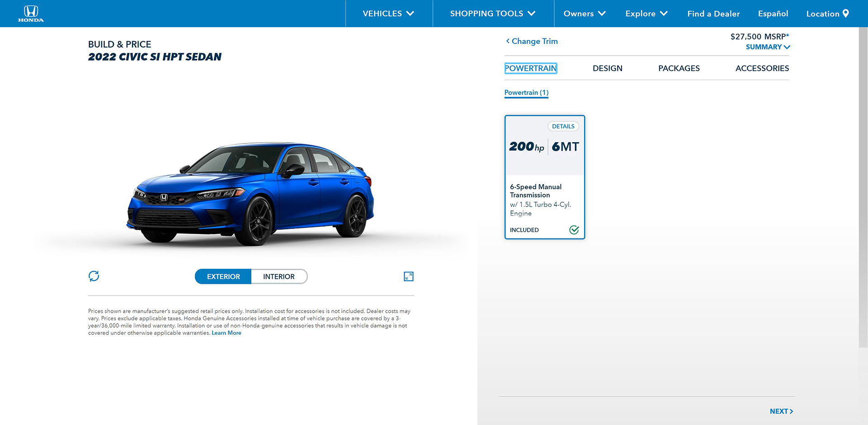Open the Shopping Tools dropdown
This screenshot has height=425, width=868.
click(493, 14)
